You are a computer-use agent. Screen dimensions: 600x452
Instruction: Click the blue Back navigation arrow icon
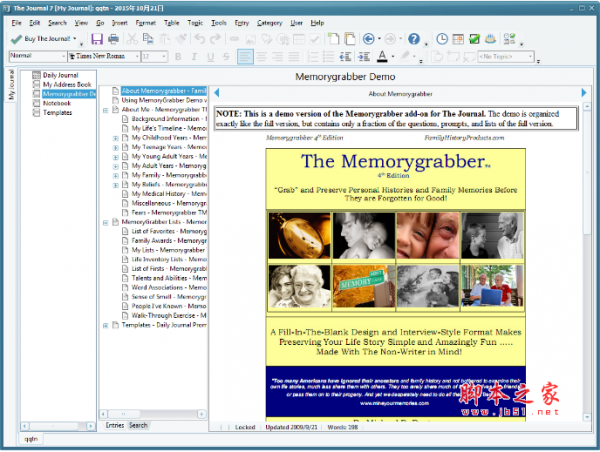tap(367, 39)
